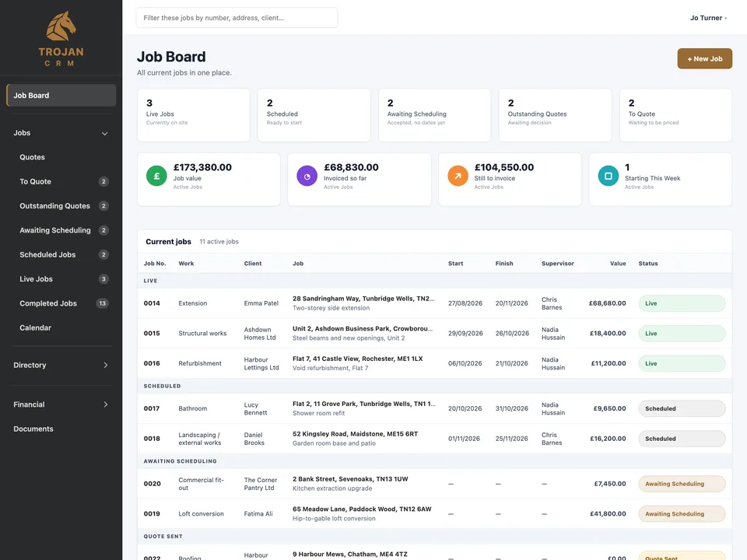Click Awaiting Scheduling status for job 0019
The height and width of the screenshot is (560, 747).
coord(682,514)
